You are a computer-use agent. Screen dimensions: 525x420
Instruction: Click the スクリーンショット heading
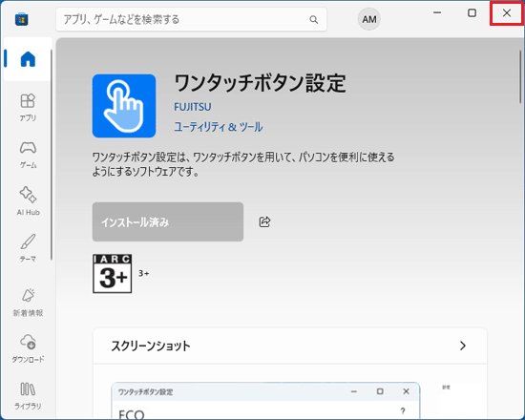pos(151,346)
